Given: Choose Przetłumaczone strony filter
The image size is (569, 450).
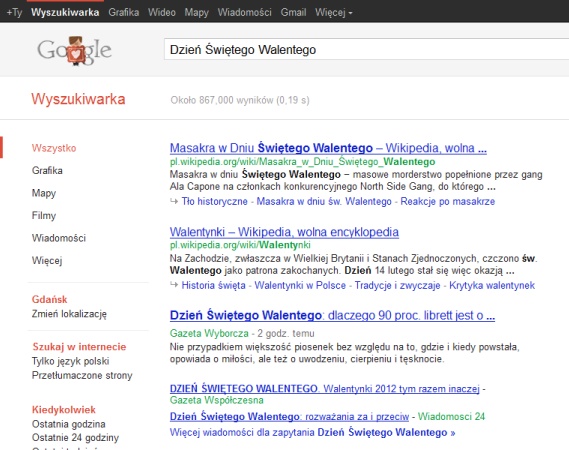Looking at the screenshot, I should 82,375.
